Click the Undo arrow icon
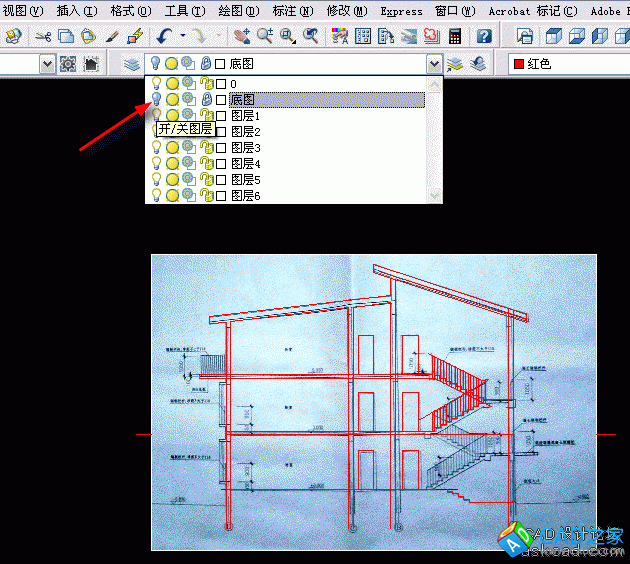This screenshot has height=564, width=630. [164, 36]
